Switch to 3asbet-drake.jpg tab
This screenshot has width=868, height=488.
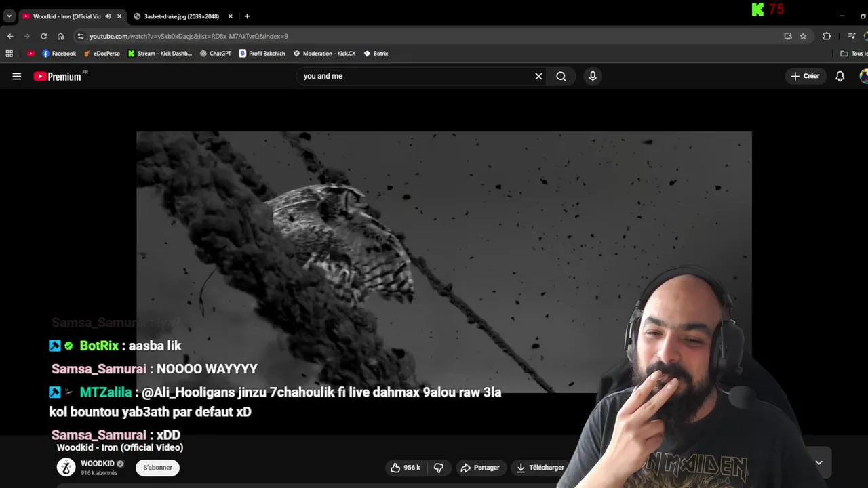pyautogui.click(x=182, y=16)
